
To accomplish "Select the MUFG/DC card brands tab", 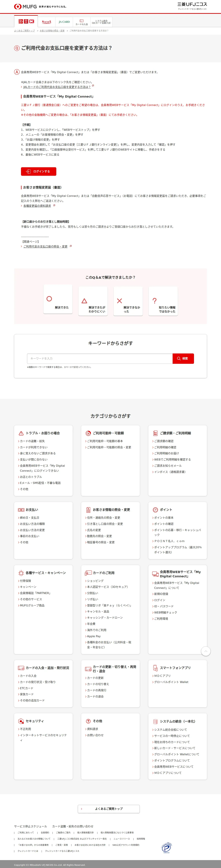I will point(26,21).
